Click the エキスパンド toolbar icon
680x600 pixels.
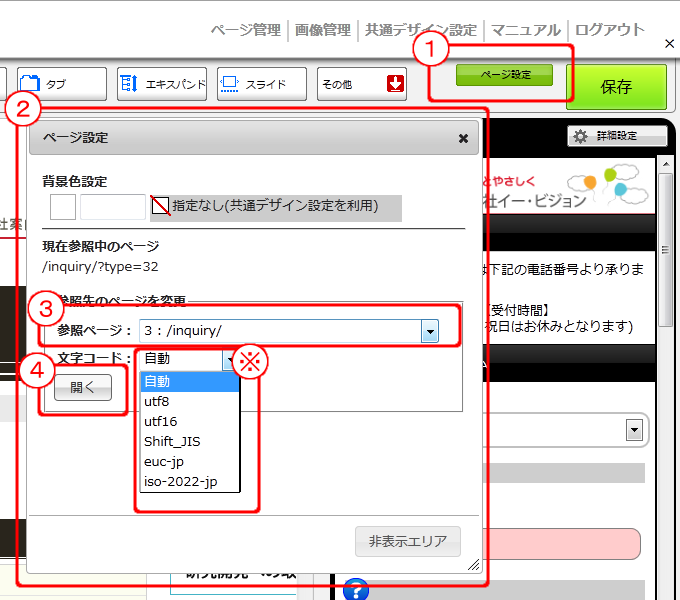pos(130,84)
